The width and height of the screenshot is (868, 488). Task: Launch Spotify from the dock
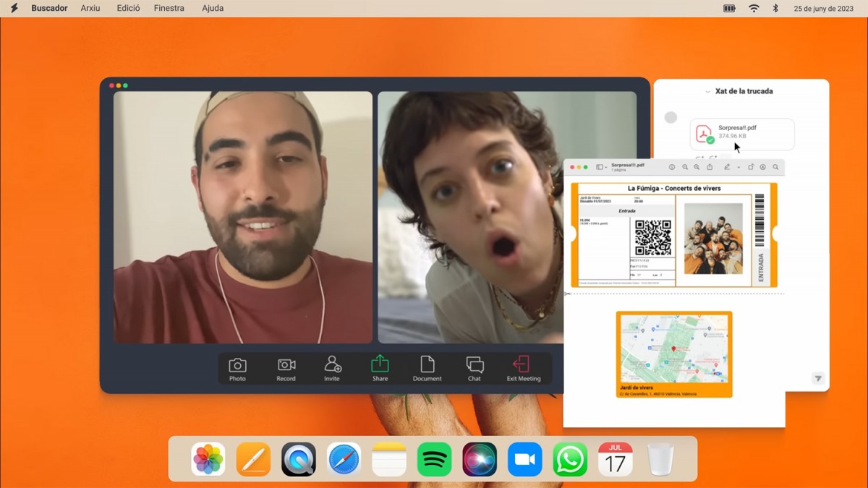coord(434,460)
